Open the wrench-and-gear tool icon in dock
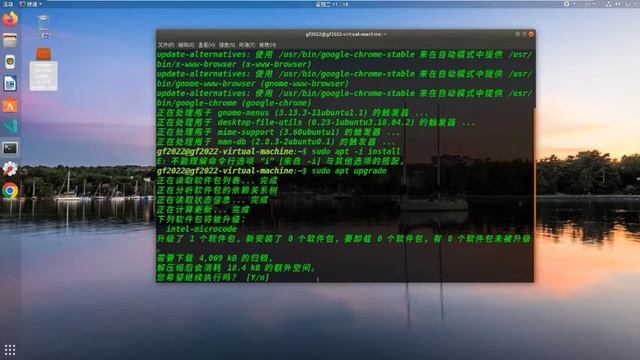The width and height of the screenshot is (640, 360). [x=10, y=169]
